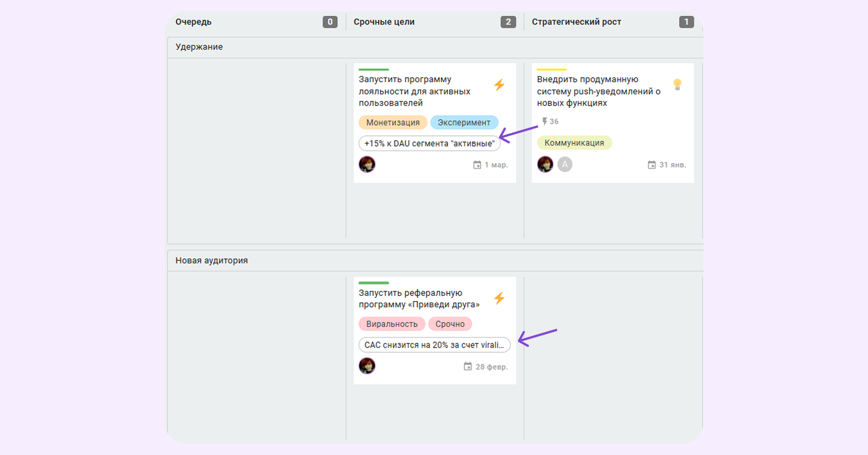Click the Виральность tag
Image resolution: width=868 pixels, height=455 pixels.
[391, 324]
